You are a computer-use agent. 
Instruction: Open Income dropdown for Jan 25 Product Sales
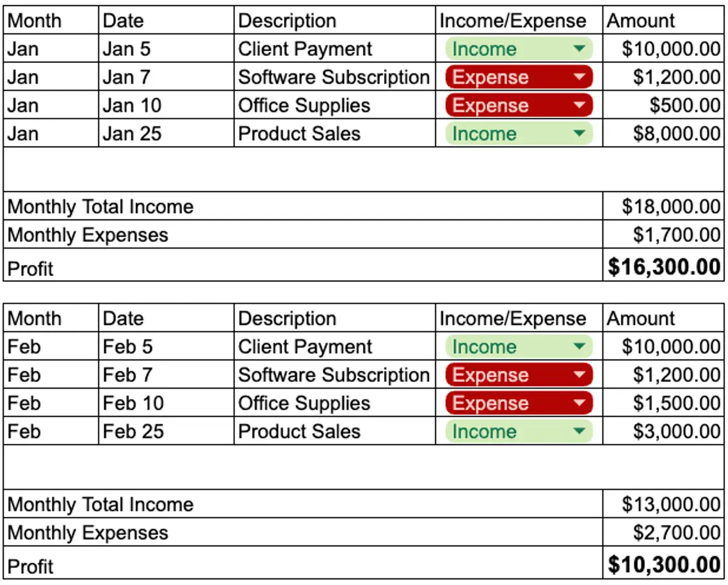pos(519,133)
